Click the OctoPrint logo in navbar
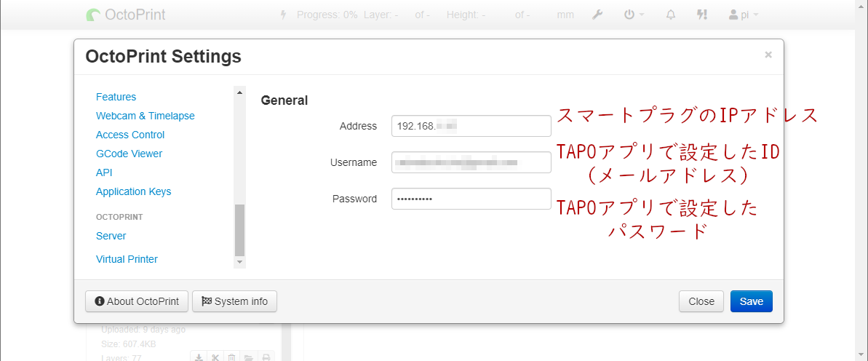 tap(125, 15)
